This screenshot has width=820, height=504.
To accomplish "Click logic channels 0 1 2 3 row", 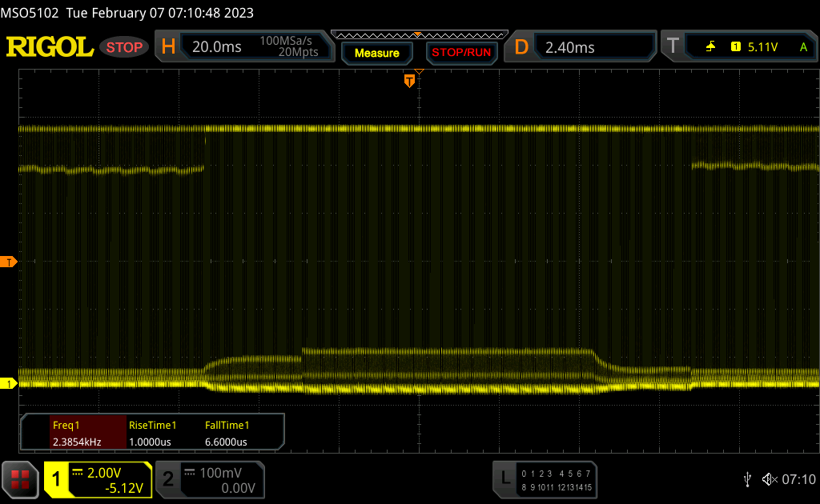I will [537, 474].
